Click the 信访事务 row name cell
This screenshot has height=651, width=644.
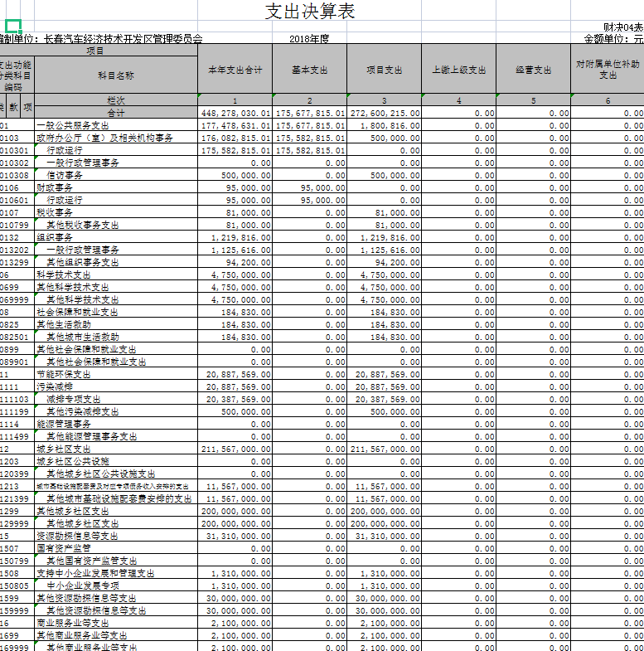(x=65, y=175)
